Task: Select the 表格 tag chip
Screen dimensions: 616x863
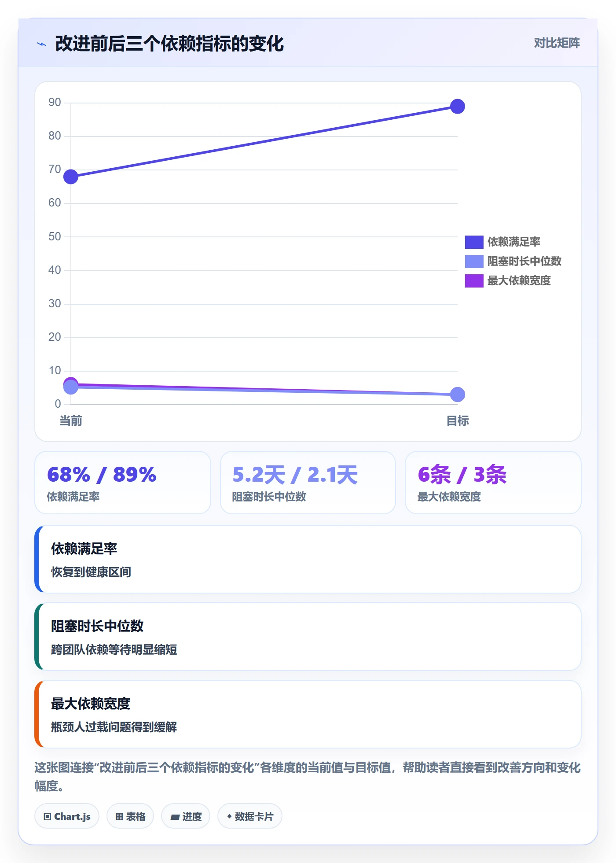Action: coord(130,816)
